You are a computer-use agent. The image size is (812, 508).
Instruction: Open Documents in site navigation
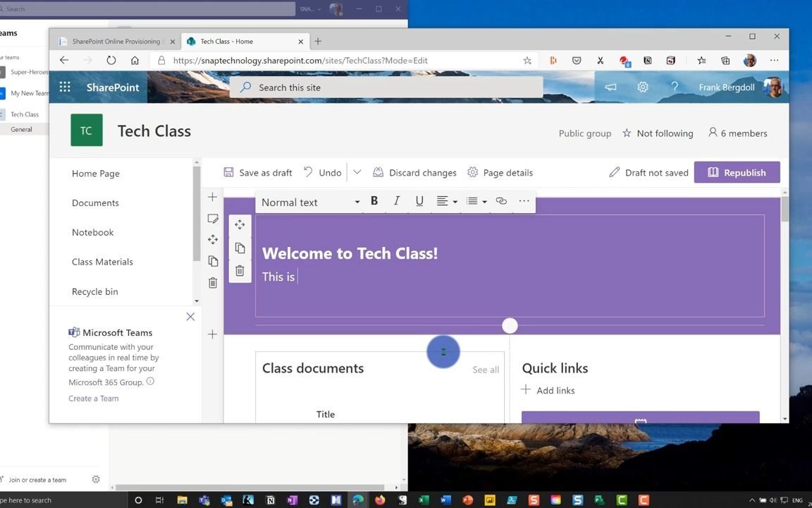point(95,202)
